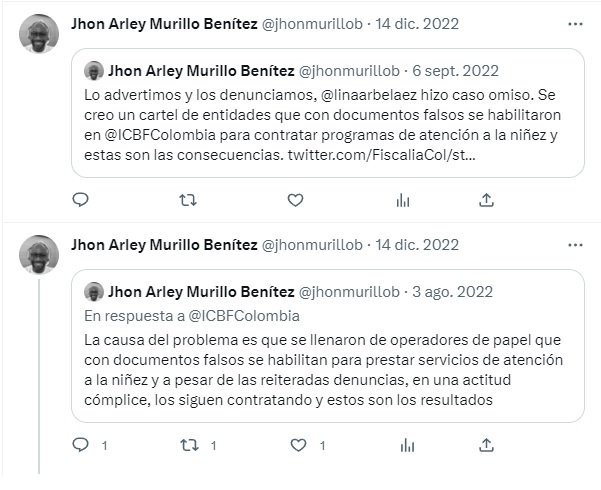This screenshot has height=490, width=601.
Task: Retweet the second tweet
Action: click(x=186, y=441)
